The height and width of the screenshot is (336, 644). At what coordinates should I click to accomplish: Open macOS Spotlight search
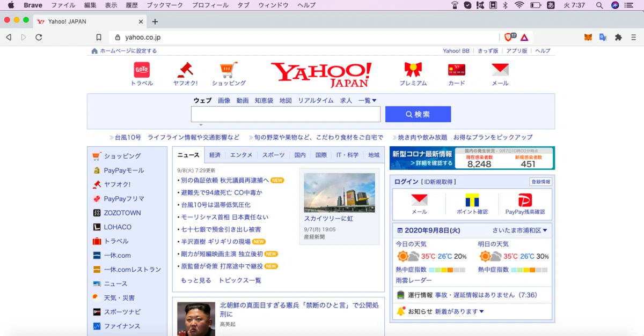[x=599, y=5]
